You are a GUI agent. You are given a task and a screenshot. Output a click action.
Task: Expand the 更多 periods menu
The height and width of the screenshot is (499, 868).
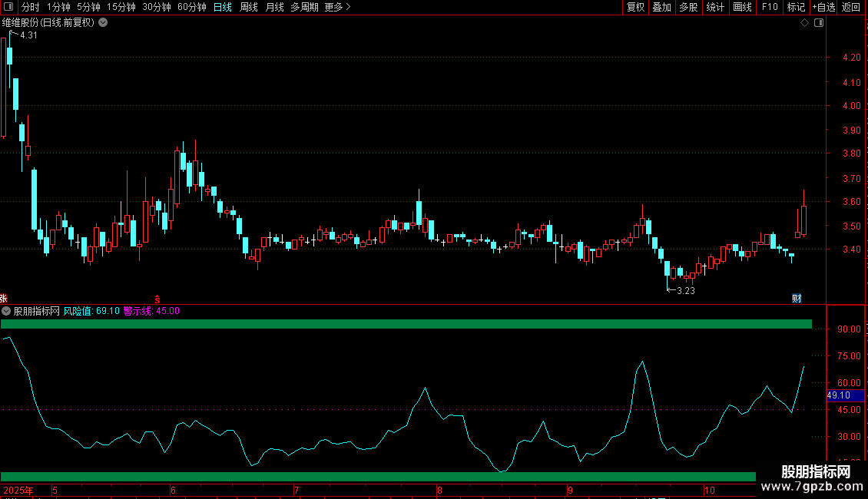(337, 7)
